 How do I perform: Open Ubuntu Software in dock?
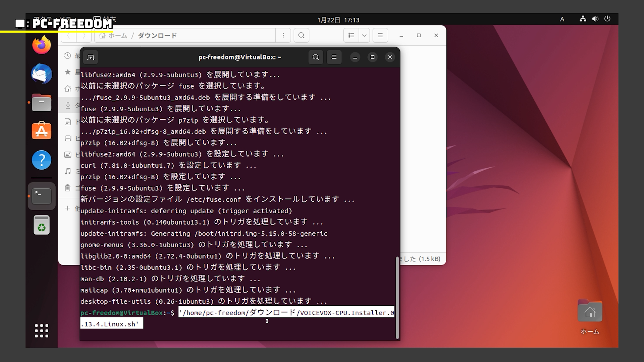[42, 131]
